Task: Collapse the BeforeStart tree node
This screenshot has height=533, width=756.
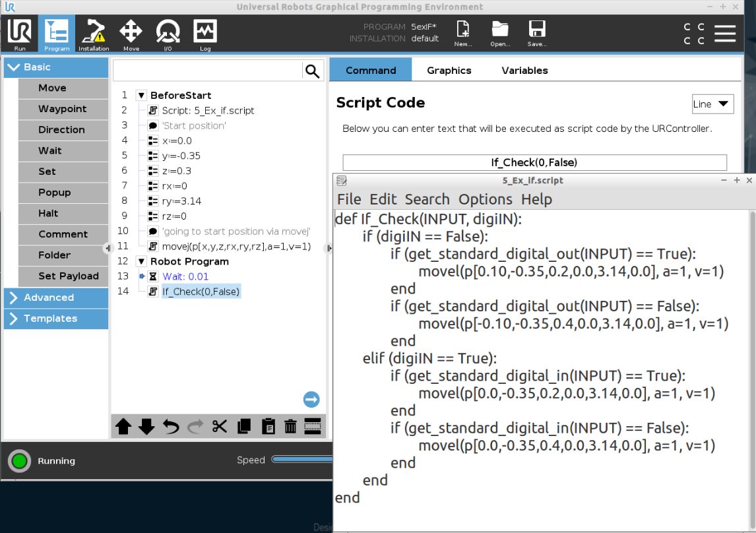Action: click(x=141, y=96)
